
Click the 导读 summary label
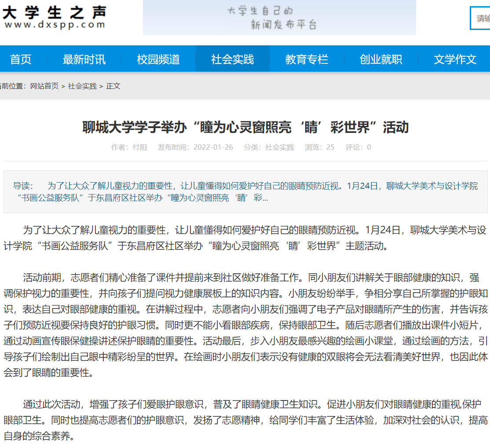pyautogui.click(x=23, y=186)
